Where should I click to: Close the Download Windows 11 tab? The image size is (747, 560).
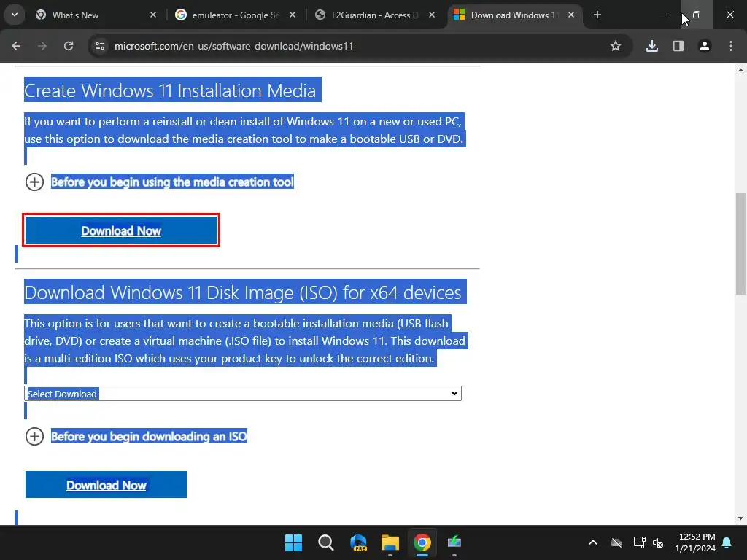pos(571,15)
